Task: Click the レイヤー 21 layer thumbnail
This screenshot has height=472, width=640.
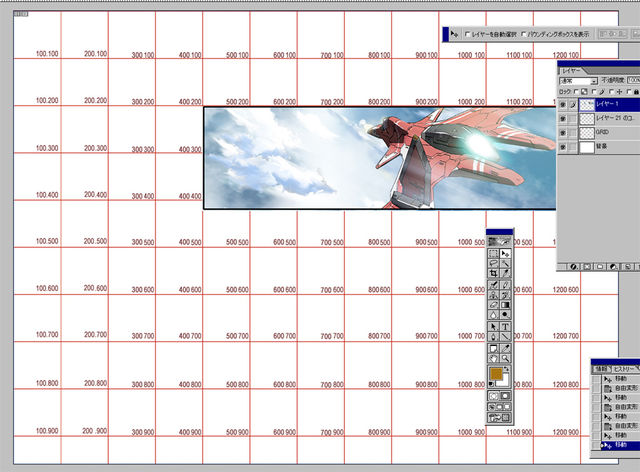Action: 587,119
